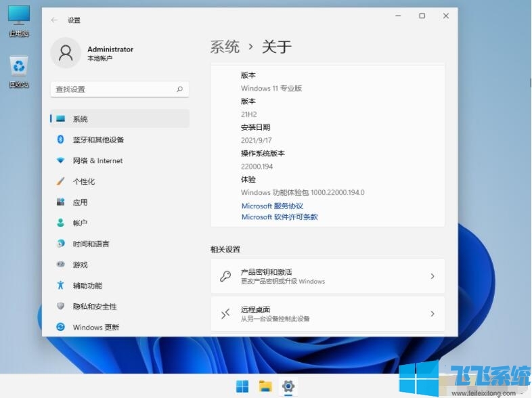Open Microsoft 软件许可条款 link
The width and height of the screenshot is (532, 398).
[280, 217]
